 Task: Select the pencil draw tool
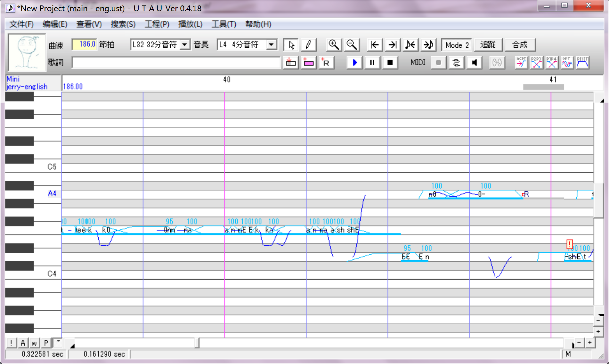pyautogui.click(x=309, y=45)
